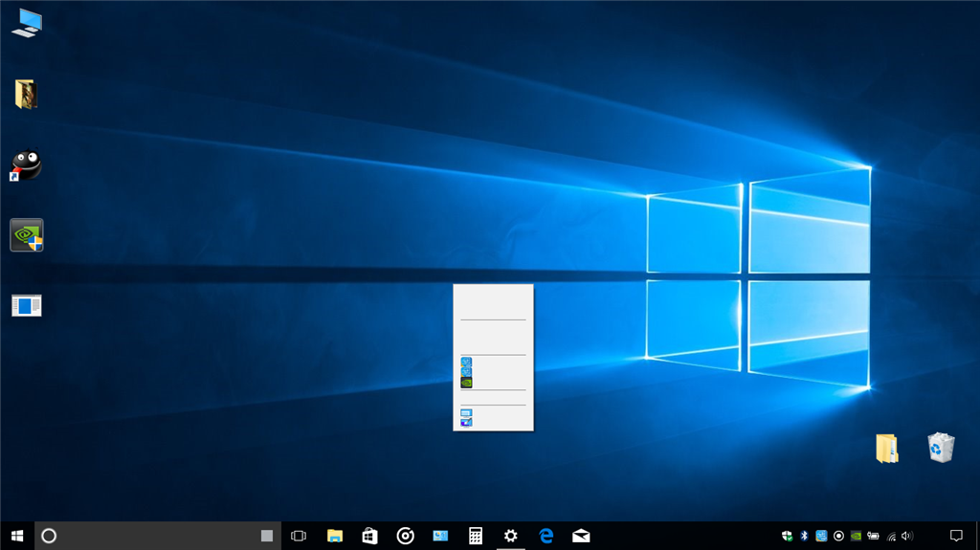Open Groove Music taskbar icon
Screen dimensions: 980x550
405,536
